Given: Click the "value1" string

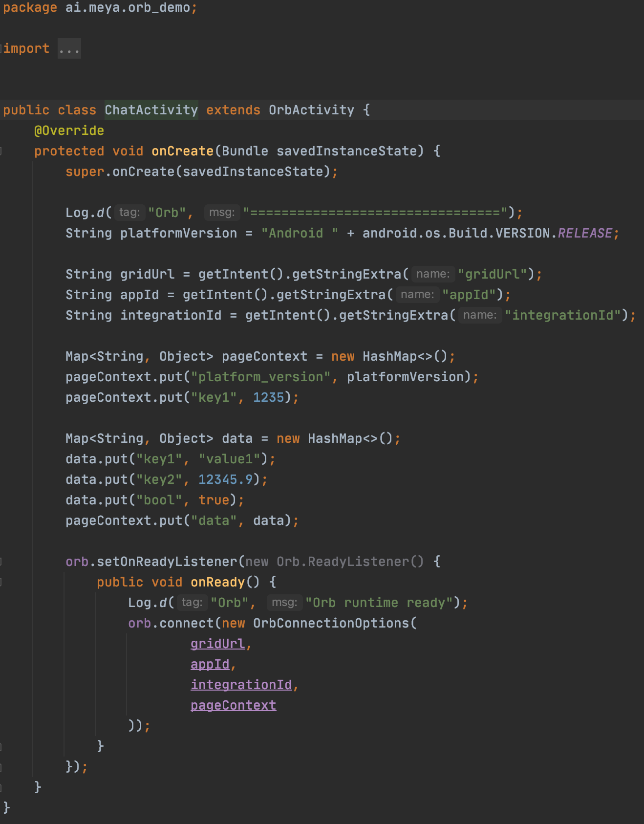Looking at the screenshot, I should coord(229,459).
